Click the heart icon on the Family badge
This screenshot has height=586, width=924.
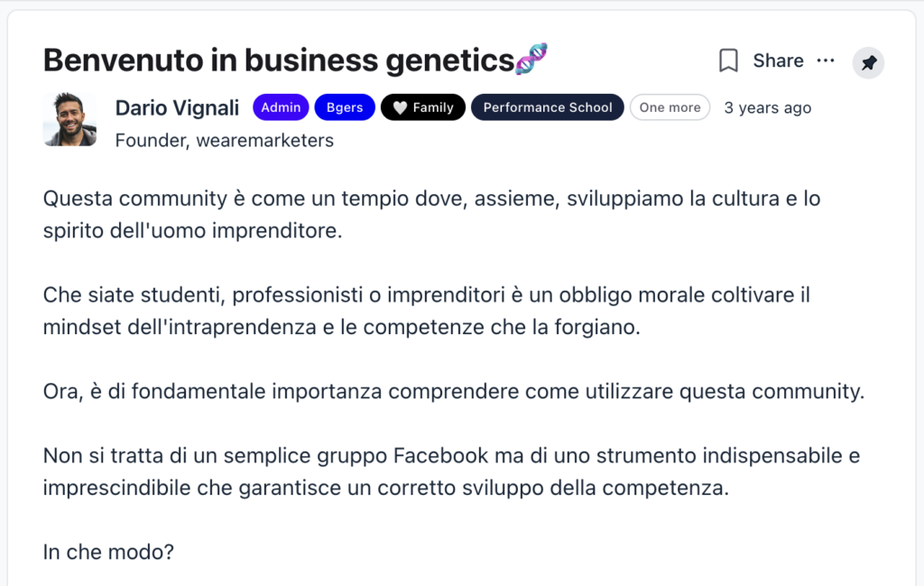tap(398, 107)
